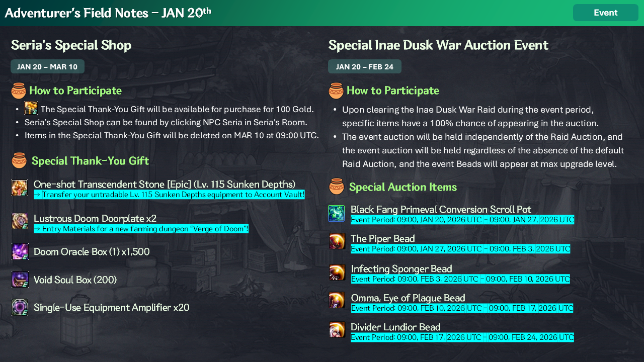Click the Single-Use Equipment Amplifier icon

click(20, 307)
